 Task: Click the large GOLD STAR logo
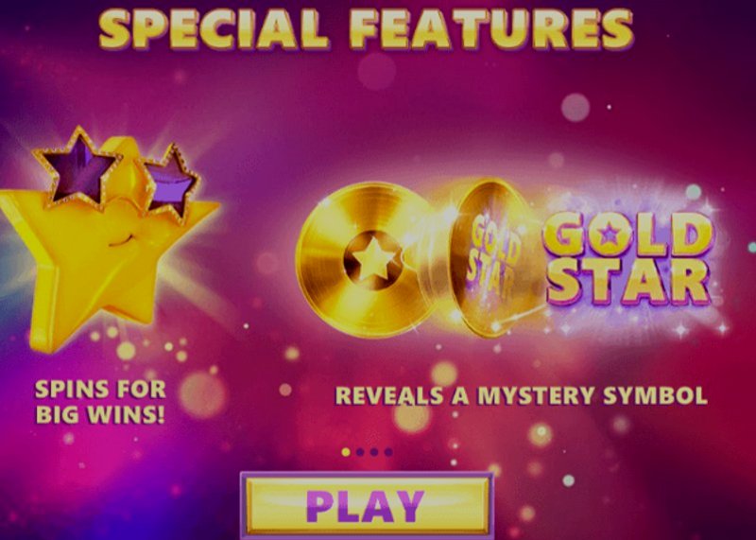coord(629,258)
